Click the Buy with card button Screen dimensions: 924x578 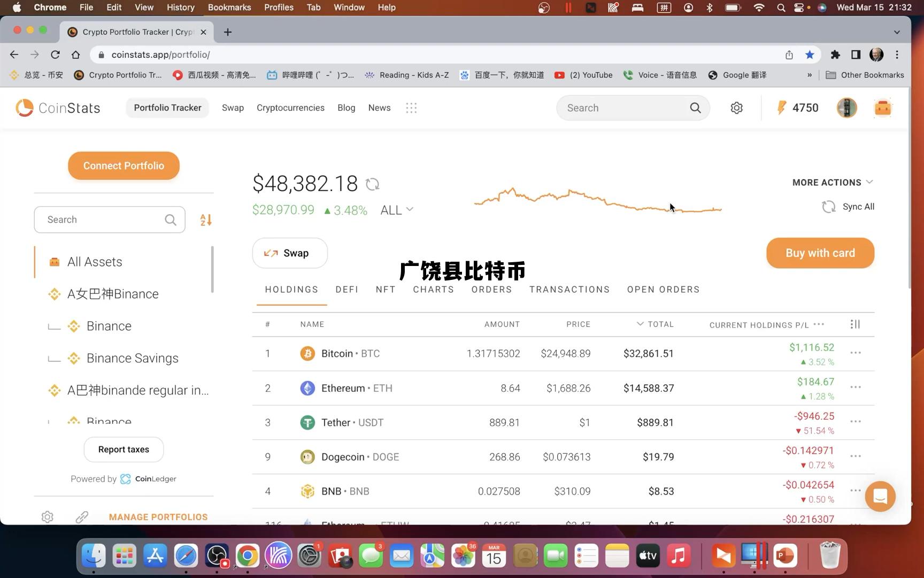(x=820, y=253)
